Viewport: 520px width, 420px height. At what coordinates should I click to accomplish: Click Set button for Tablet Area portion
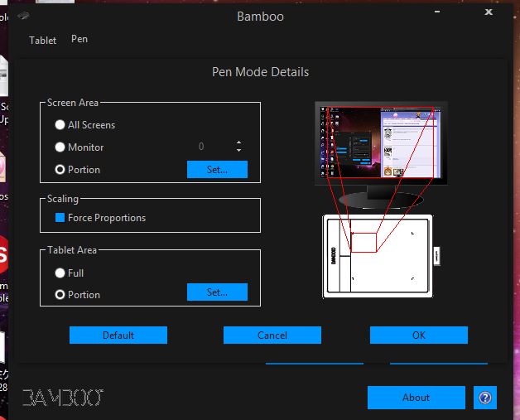click(x=217, y=292)
